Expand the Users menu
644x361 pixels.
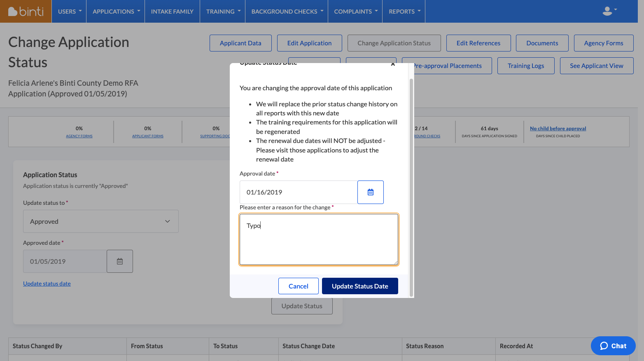tap(69, 11)
